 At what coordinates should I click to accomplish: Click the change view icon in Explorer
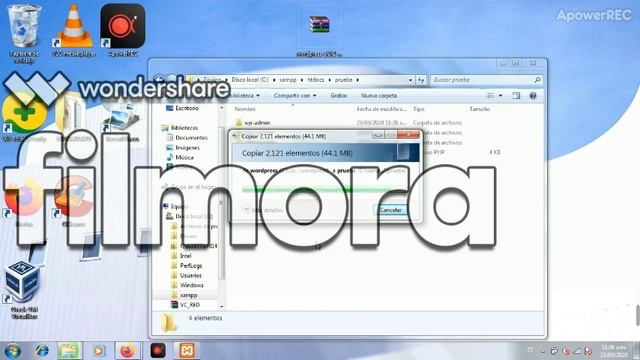coord(490,96)
